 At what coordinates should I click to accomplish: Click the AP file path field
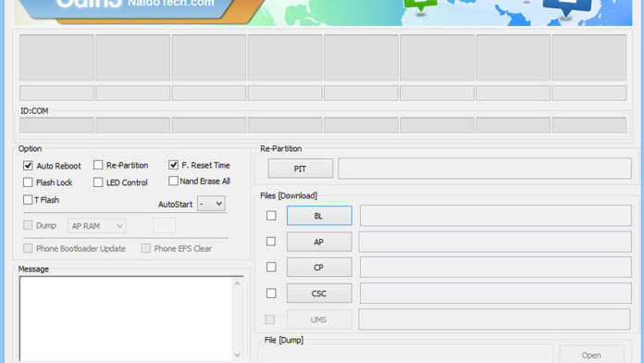pyautogui.click(x=495, y=242)
